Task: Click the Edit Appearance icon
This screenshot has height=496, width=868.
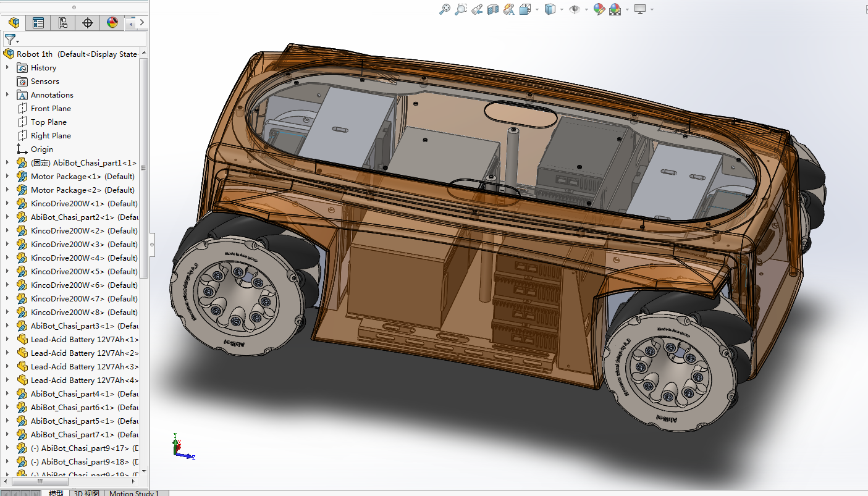Action: (599, 9)
